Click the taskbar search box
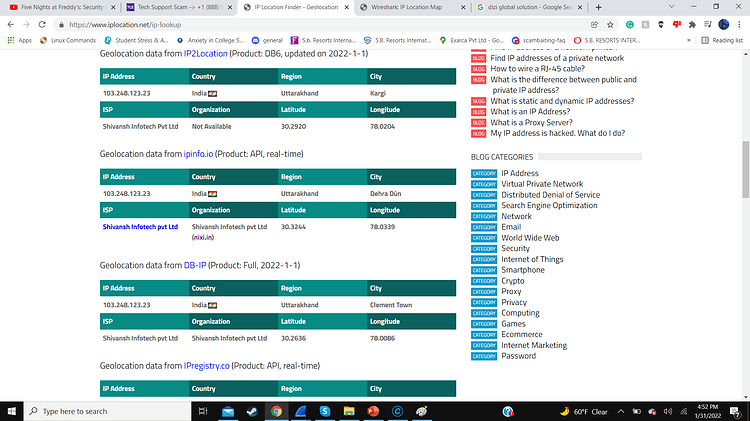Image resolution: width=750 pixels, height=421 pixels. 107,411
